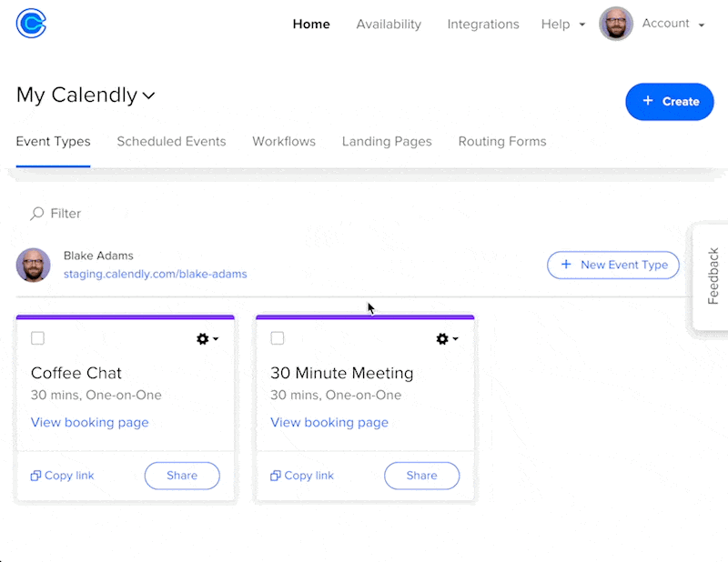Select the 30 Minute Meeting checkbox
This screenshot has height=562, width=728.
point(277,338)
